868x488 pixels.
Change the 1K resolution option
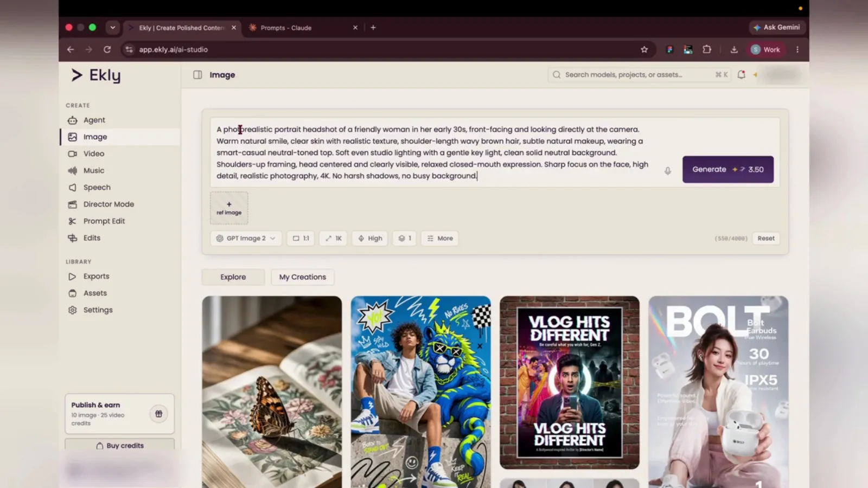333,238
